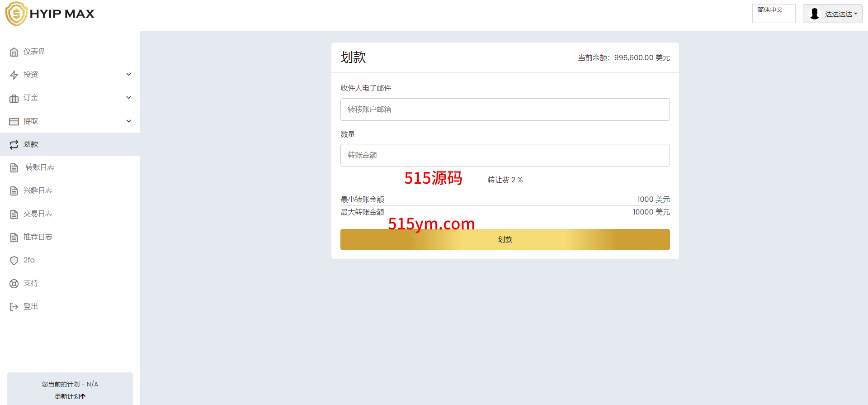Click the 更新计划 upgrade link

pyautogui.click(x=70, y=396)
